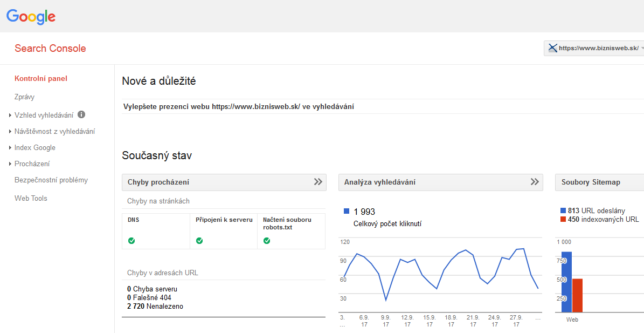
Task: Click Načtení souboru robots.txt label
Action: click(287, 223)
